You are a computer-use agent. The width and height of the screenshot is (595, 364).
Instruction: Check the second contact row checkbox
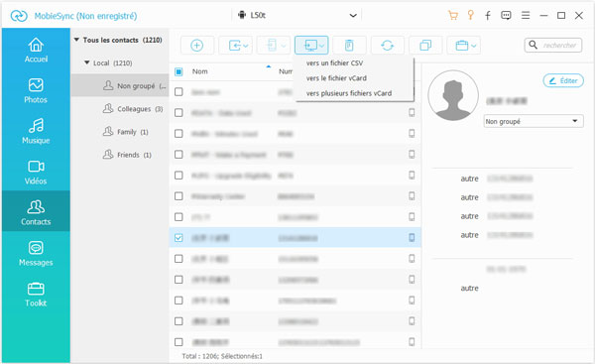(178, 113)
